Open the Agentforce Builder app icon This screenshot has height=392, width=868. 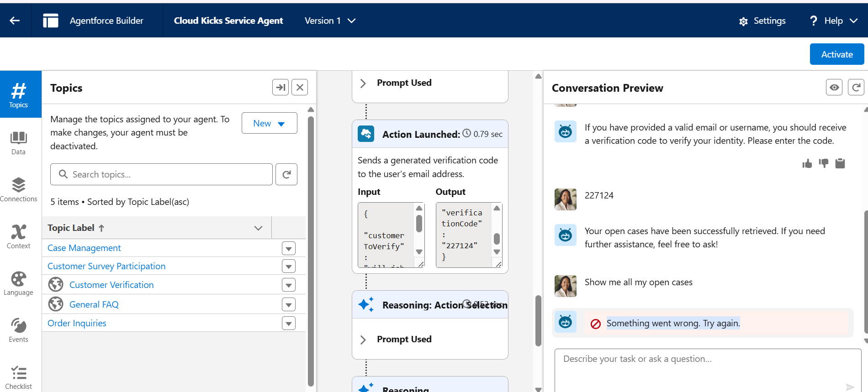tap(51, 21)
